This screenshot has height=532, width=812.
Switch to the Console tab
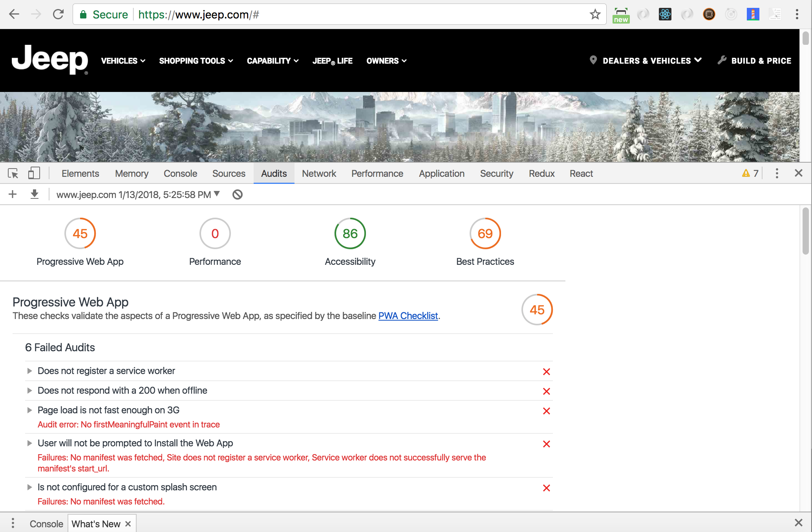(x=180, y=173)
